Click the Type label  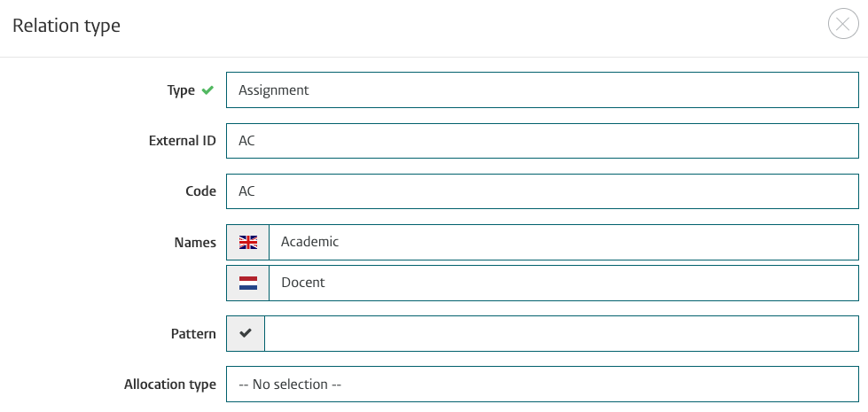pos(181,90)
